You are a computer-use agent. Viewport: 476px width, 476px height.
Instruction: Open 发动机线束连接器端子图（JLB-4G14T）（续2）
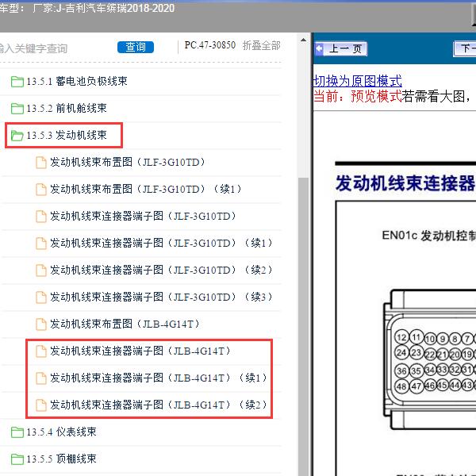pos(159,405)
